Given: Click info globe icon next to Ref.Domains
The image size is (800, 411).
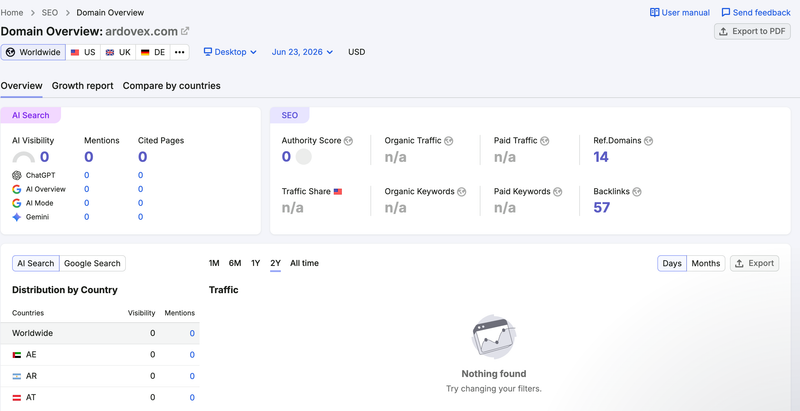Looking at the screenshot, I should 648,141.
